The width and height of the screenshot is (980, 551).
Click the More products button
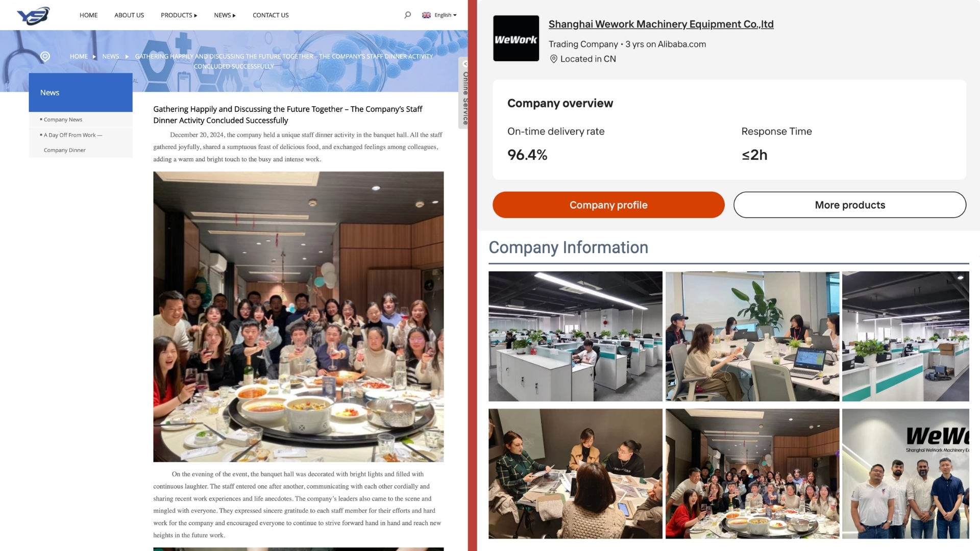click(850, 205)
